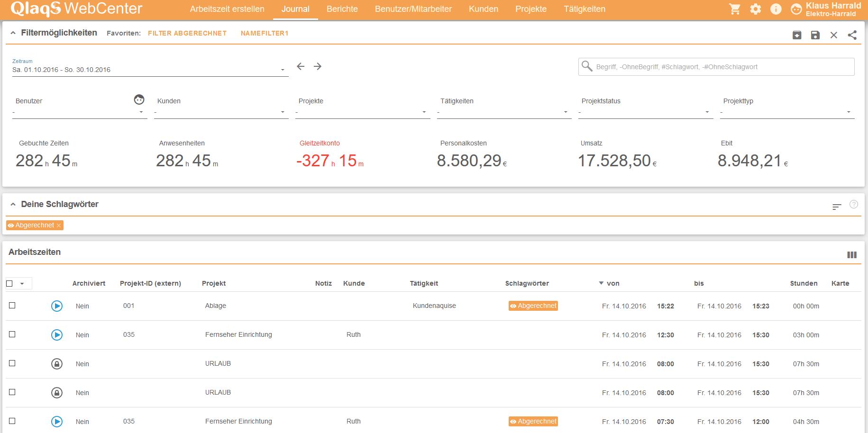Select the Journal tab
The width and height of the screenshot is (868, 433).
[295, 9]
